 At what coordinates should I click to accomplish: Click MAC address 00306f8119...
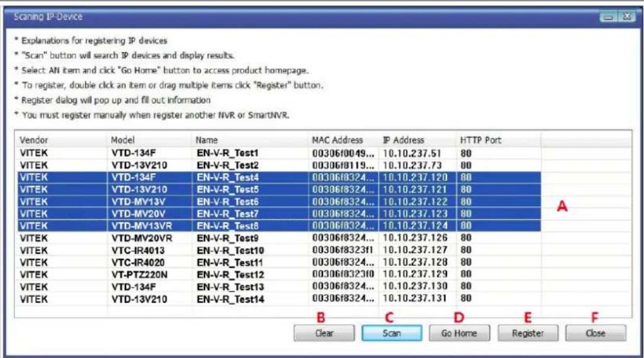point(343,165)
